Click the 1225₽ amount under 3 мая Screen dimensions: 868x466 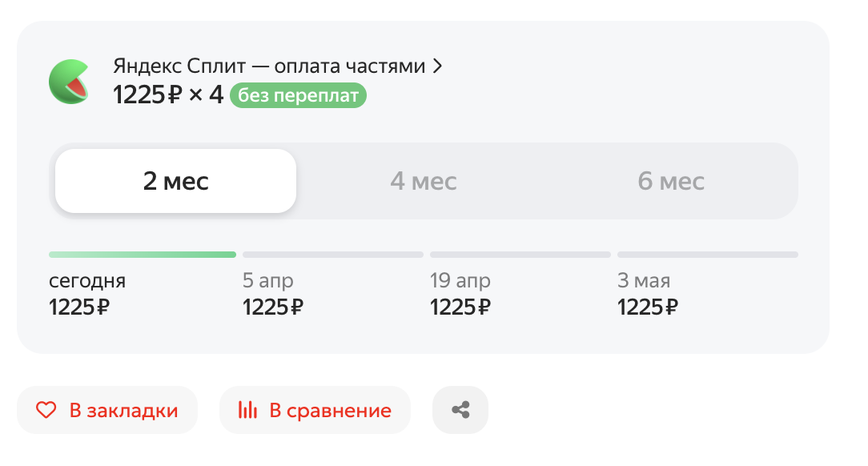click(648, 307)
